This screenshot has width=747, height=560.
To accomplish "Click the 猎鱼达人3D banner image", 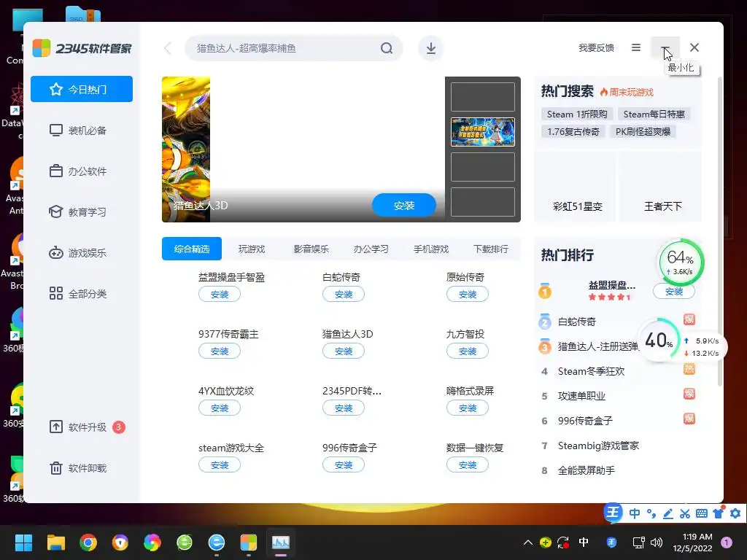I will coord(303,149).
